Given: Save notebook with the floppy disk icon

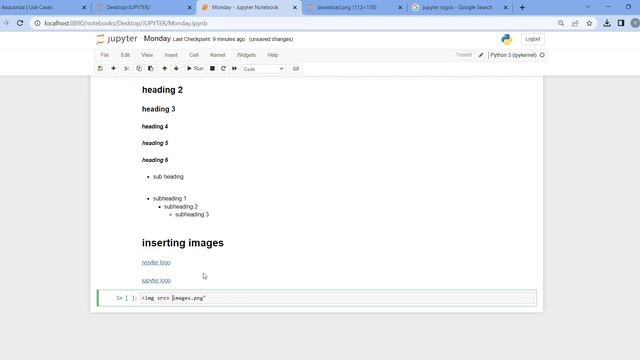Looking at the screenshot, I should pyautogui.click(x=100, y=69).
